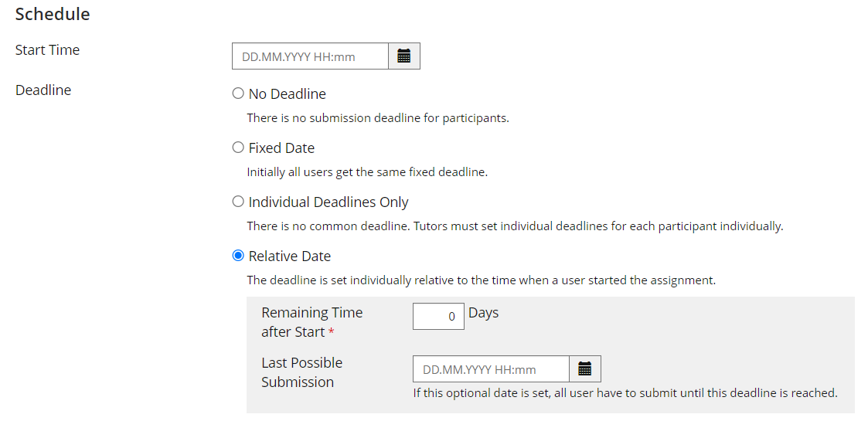Click the "Fixed Date" option label text
Screen dimensions: 868x421
click(x=281, y=148)
